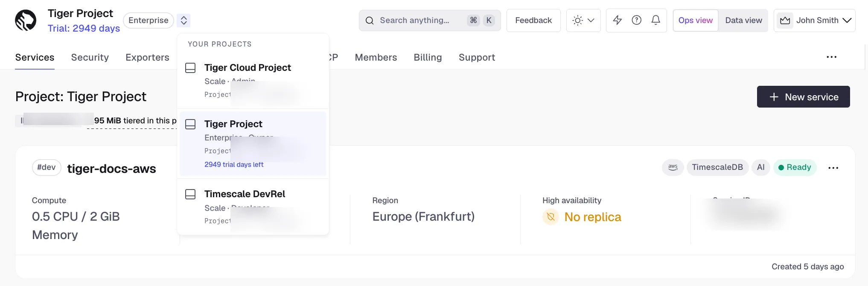The image size is (868, 286).
Task: Click the New service button
Action: pyautogui.click(x=803, y=97)
